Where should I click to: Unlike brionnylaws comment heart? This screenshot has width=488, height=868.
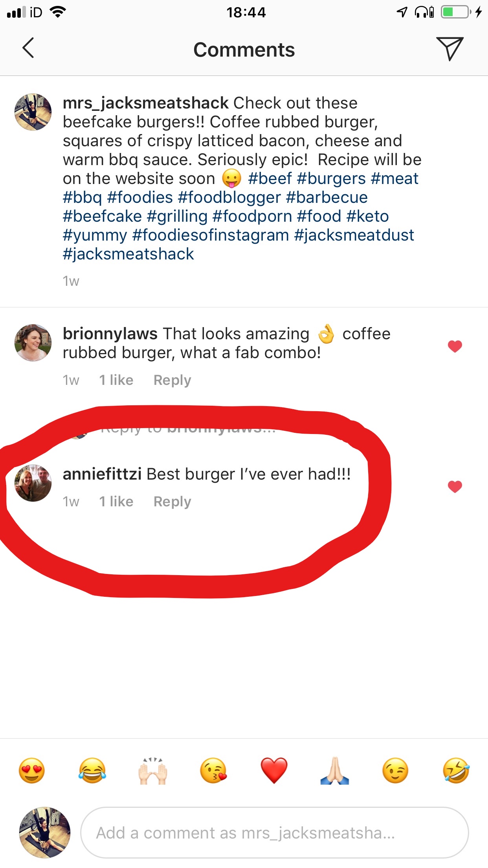pos(455,346)
